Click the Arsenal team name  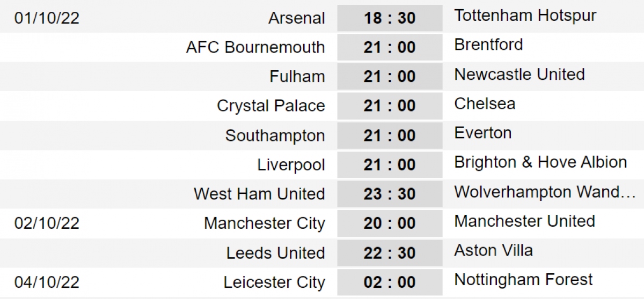[297, 18]
